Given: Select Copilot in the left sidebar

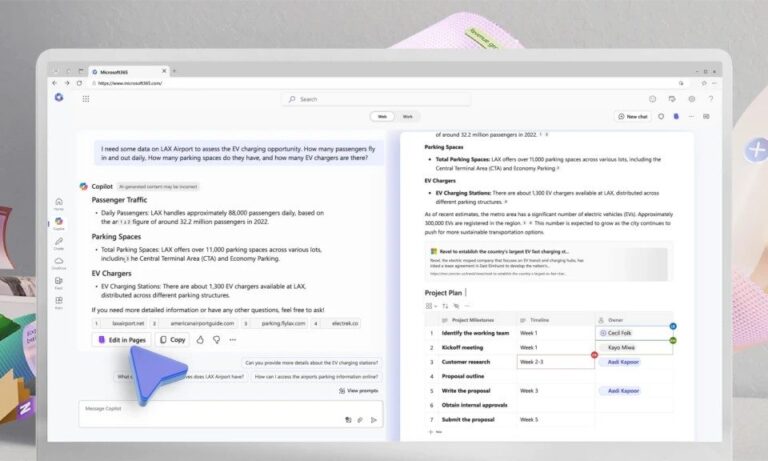Looking at the screenshot, I should (59, 224).
